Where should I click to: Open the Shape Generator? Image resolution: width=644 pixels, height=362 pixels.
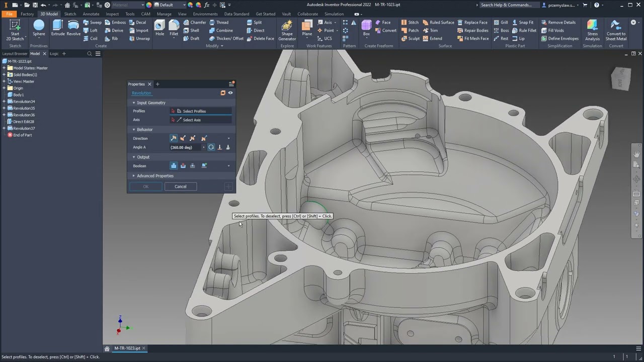click(287, 30)
